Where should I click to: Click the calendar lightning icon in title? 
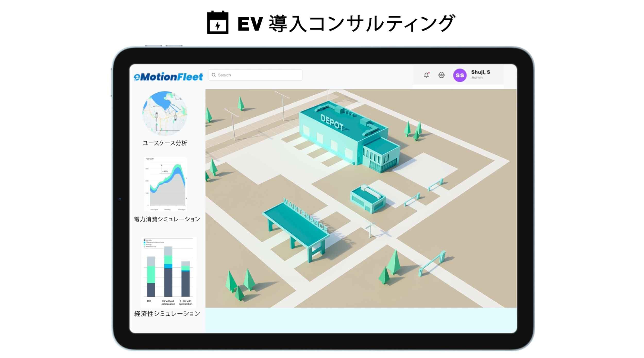pyautogui.click(x=218, y=22)
